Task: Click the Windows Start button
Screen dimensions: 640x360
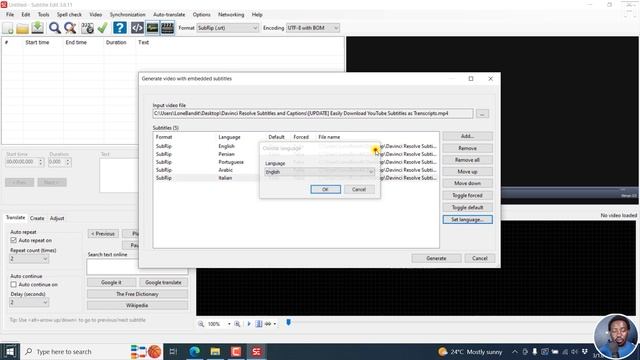Action: 10,351
